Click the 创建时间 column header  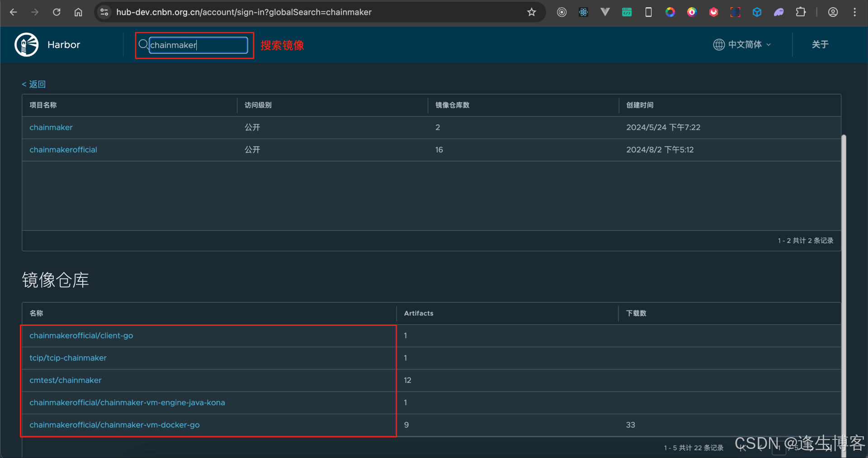(640, 105)
